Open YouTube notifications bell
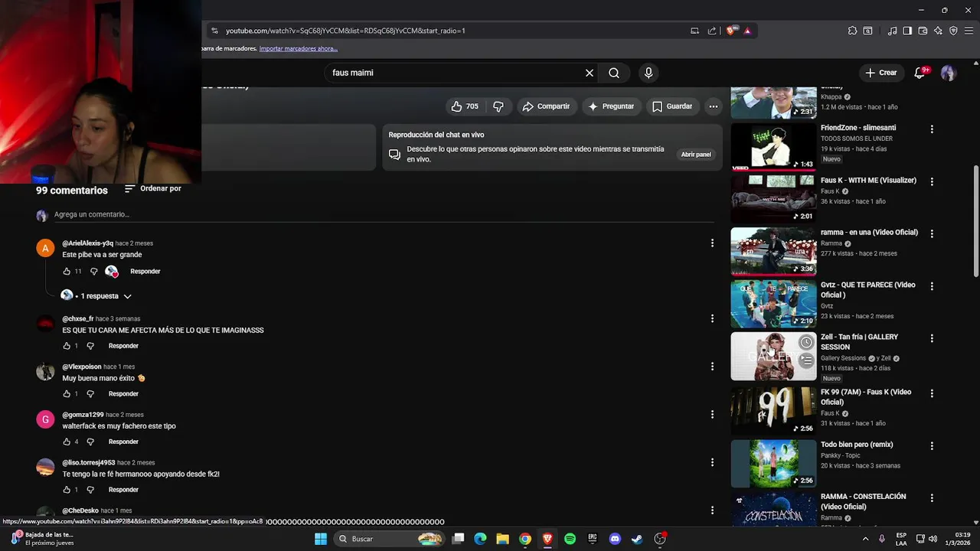Screen dimensions: 980x551 point(920,73)
